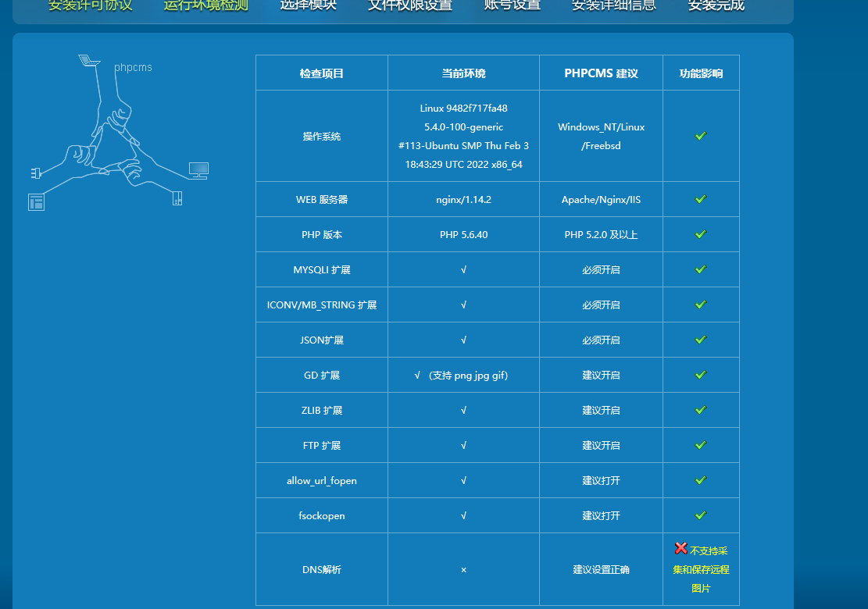Image resolution: width=868 pixels, height=609 pixels.
Task: Click the green check beside WEB 服务器
Action: click(701, 198)
